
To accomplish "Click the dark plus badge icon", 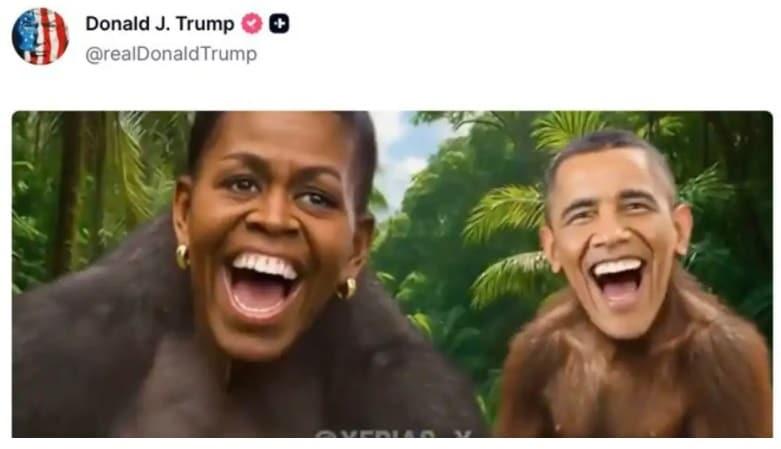I will click(x=279, y=23).
